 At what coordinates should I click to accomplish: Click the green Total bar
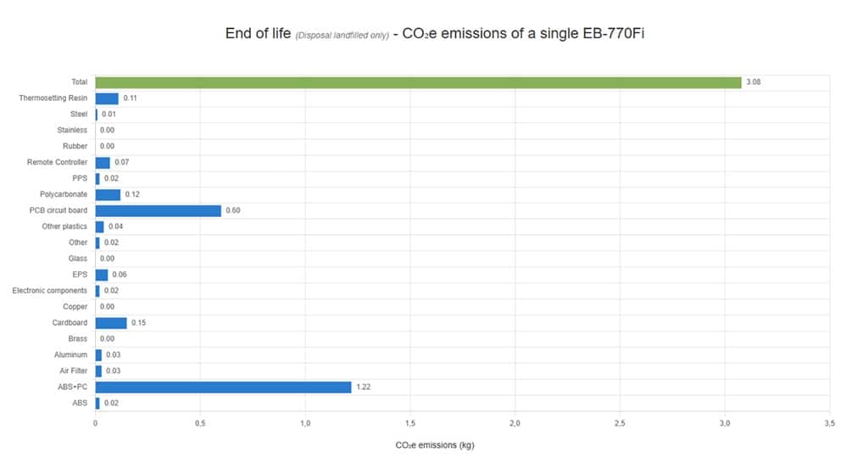(418, 82)
